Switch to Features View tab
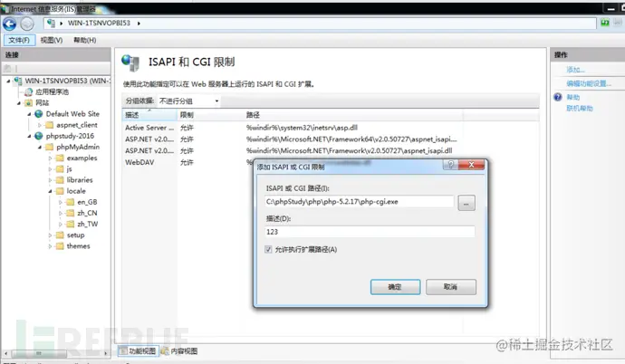Screen dimensions: 625x364 pos(139,350)
